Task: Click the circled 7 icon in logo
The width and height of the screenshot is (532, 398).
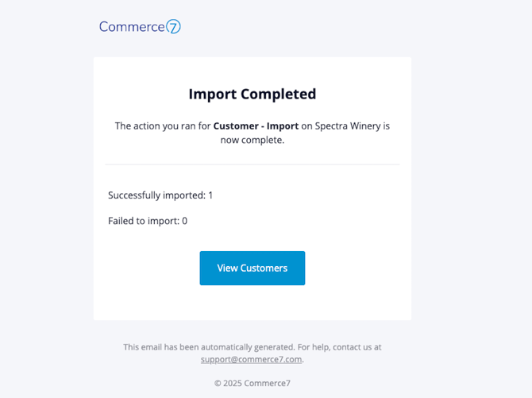Action: 174,26
